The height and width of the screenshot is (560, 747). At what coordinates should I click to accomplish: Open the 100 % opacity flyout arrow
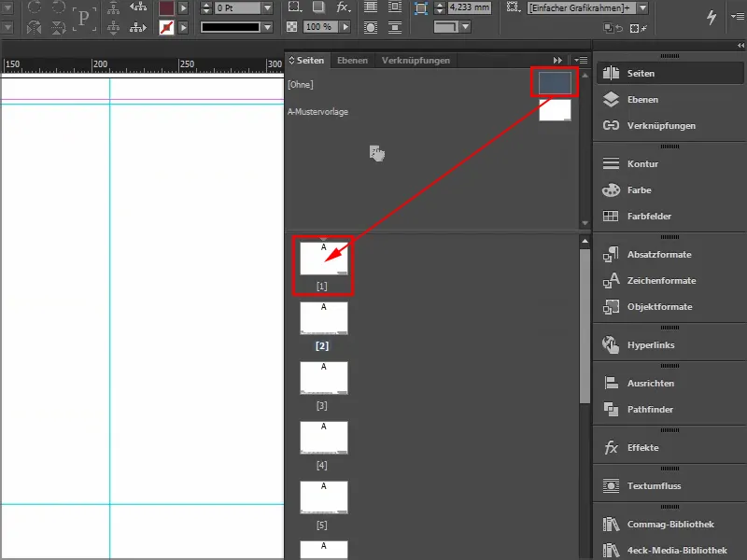(x=345, y=27)
